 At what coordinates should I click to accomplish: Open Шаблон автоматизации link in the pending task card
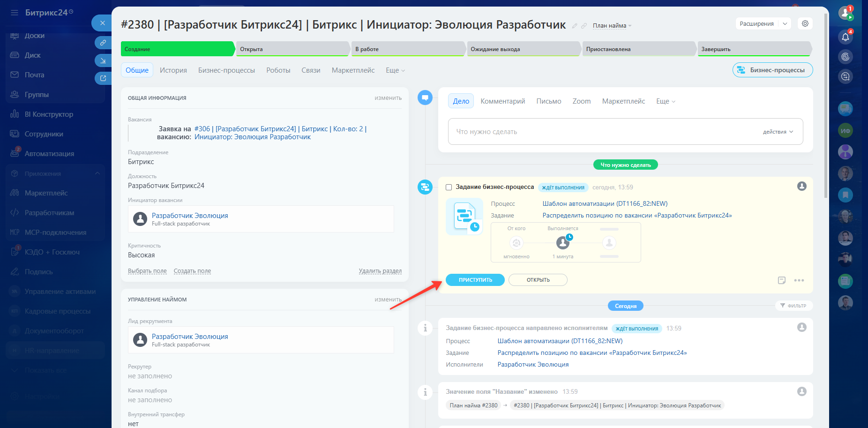[x=605, y=203]
